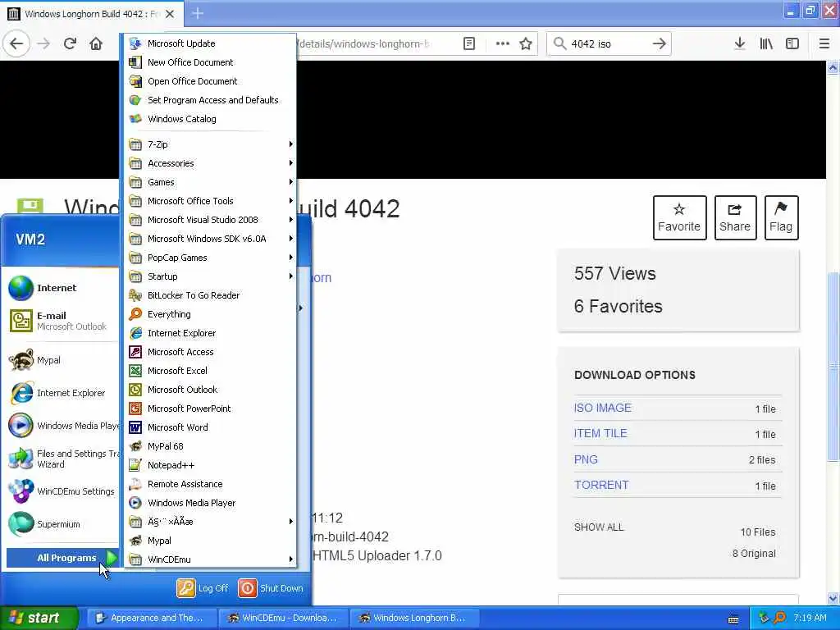Click the Log Off button

point(203,588)
